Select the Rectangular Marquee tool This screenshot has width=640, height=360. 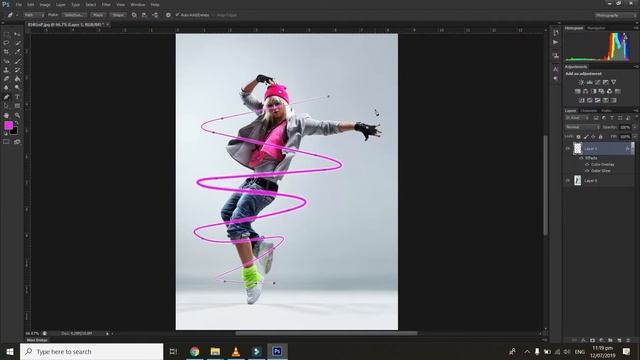tap(6, 34)
